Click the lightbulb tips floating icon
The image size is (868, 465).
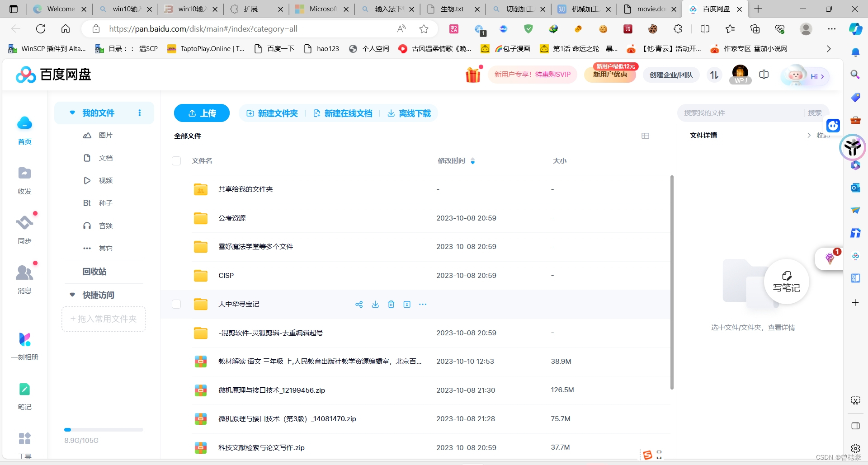tap(830, 258)
